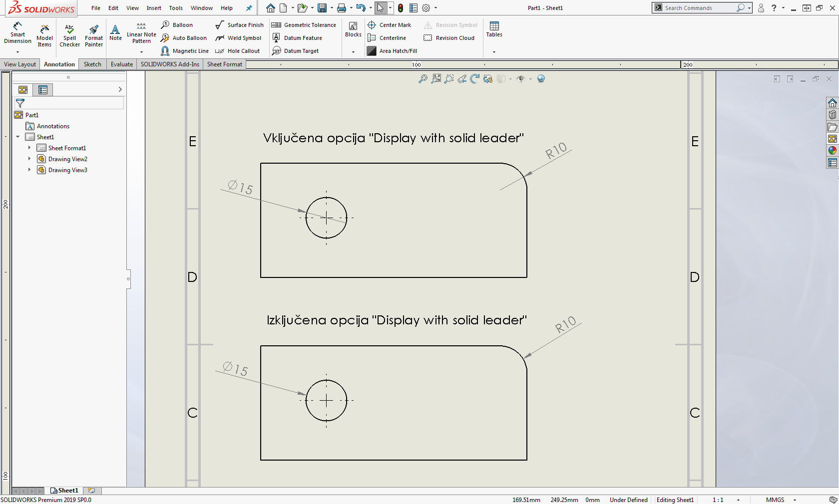Select the Surface Finish symbol tool
The image size is (839, 504).
click(239, 25)
